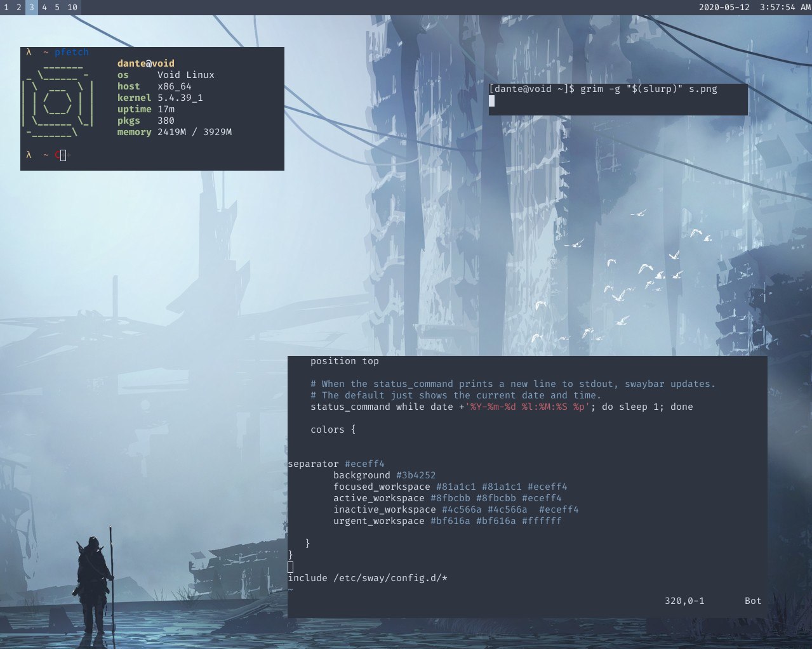Image resolution: width=812 pixels, height=649 pixels.
Task: Switch to workspace 2 in swaybar
Action: (x=19, y=8)
